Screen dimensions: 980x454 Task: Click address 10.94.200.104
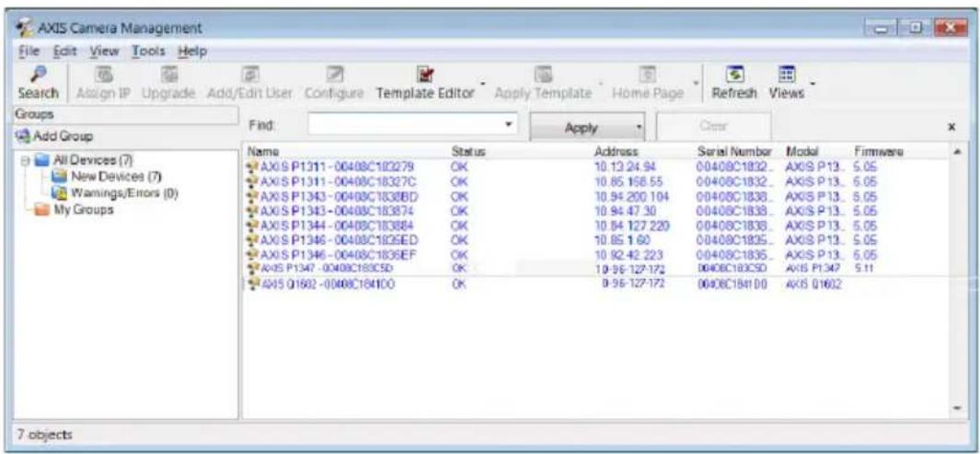(630, 196)
